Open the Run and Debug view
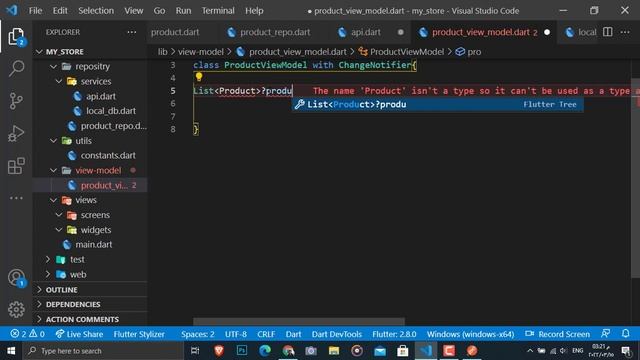 pos(16,133)
